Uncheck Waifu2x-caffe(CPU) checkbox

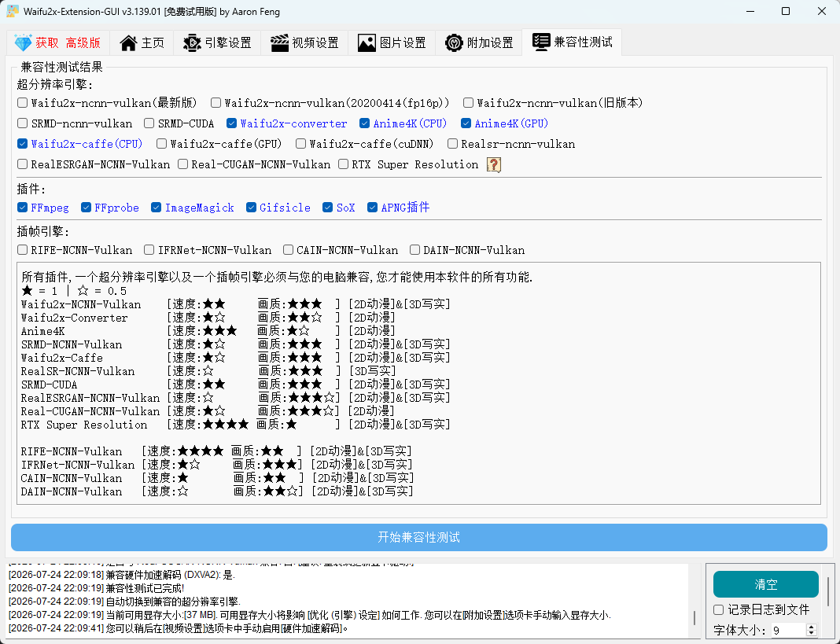click(x=23, y=144)
